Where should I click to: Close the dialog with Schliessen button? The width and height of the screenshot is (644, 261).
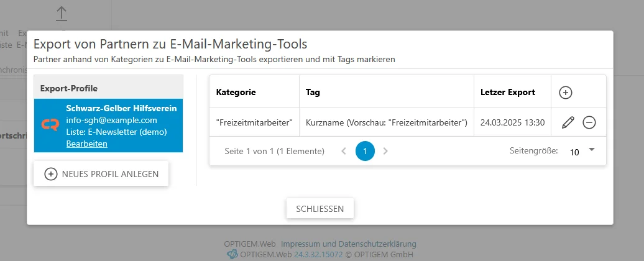coord(320,209)
